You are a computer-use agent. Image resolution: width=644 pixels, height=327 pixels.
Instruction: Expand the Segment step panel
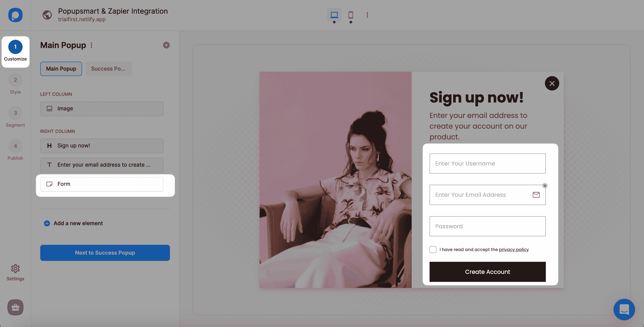coord(15,117)
